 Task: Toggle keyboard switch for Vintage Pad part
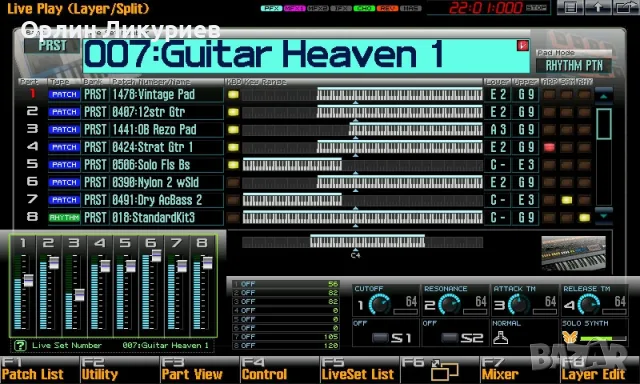[x=233, y=95]
